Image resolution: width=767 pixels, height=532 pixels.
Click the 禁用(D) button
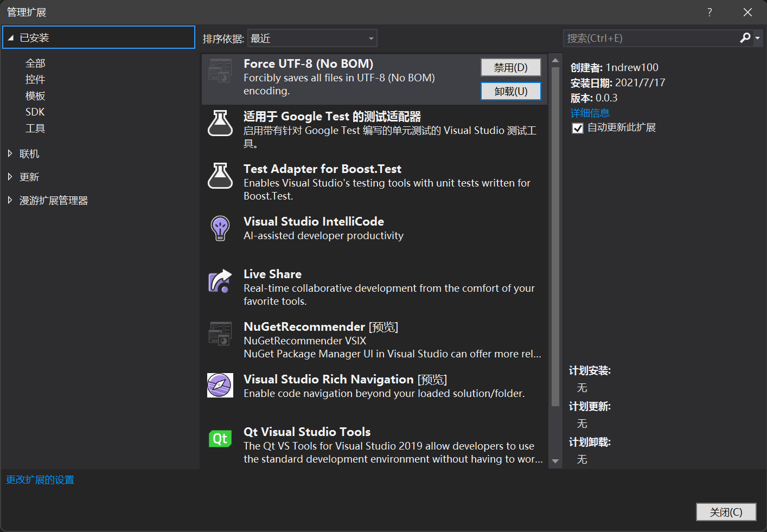tap(510, 67)
